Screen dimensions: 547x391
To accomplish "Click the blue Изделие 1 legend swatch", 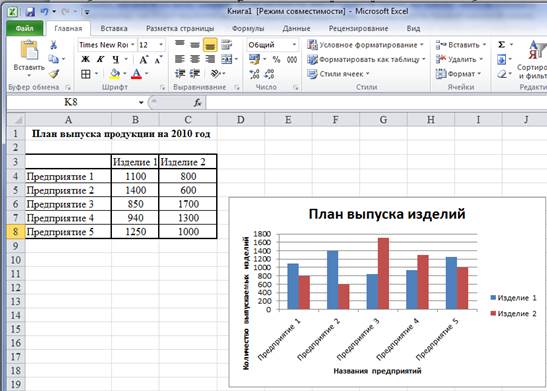I will (x=493, y=298).
